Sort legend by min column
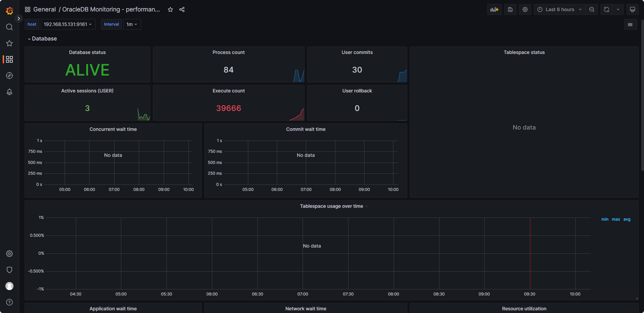This screenshot has width=644, height=313. tap(605, 219)
